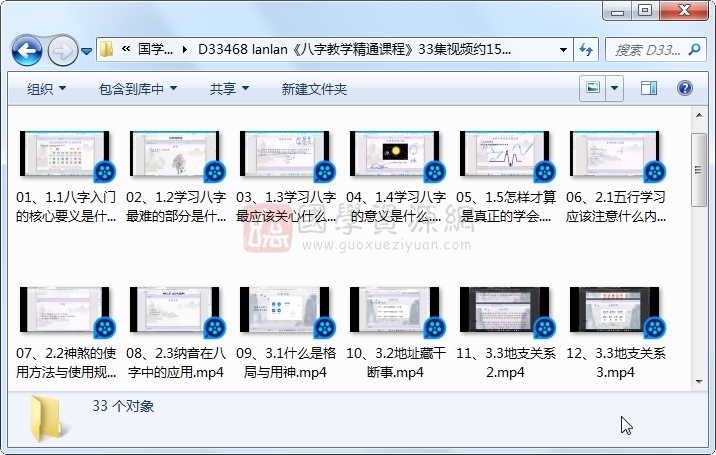Click file name 09、3.1什么是格局与用神.mp4

286,363
